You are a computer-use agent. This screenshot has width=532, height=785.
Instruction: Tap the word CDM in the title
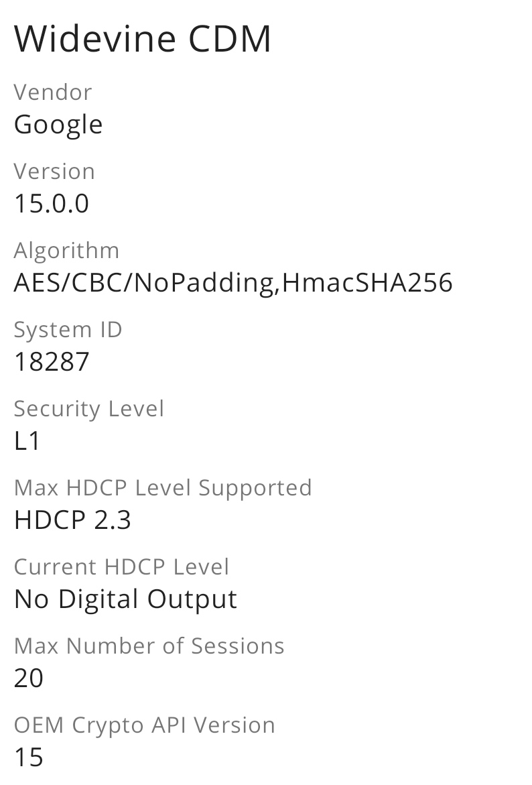click(230, 39)
